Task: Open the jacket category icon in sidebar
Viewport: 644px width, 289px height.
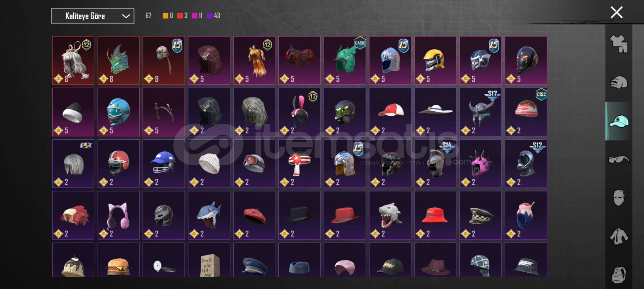Action: (x=619, y=237)
